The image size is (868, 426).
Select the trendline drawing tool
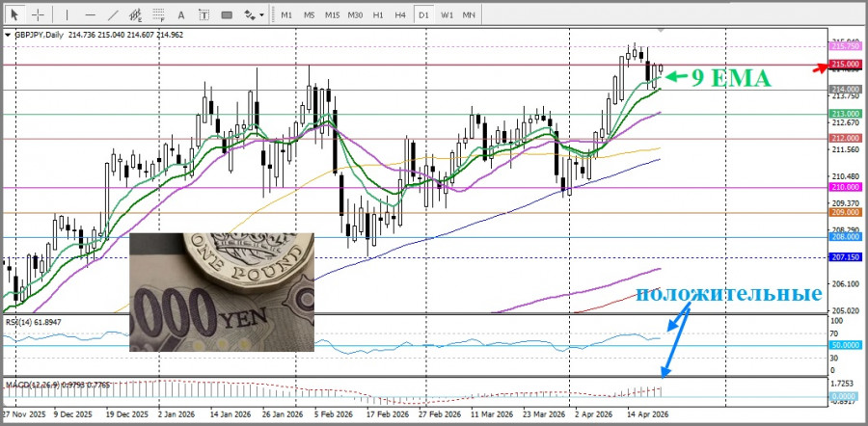(x=113, y=14)
